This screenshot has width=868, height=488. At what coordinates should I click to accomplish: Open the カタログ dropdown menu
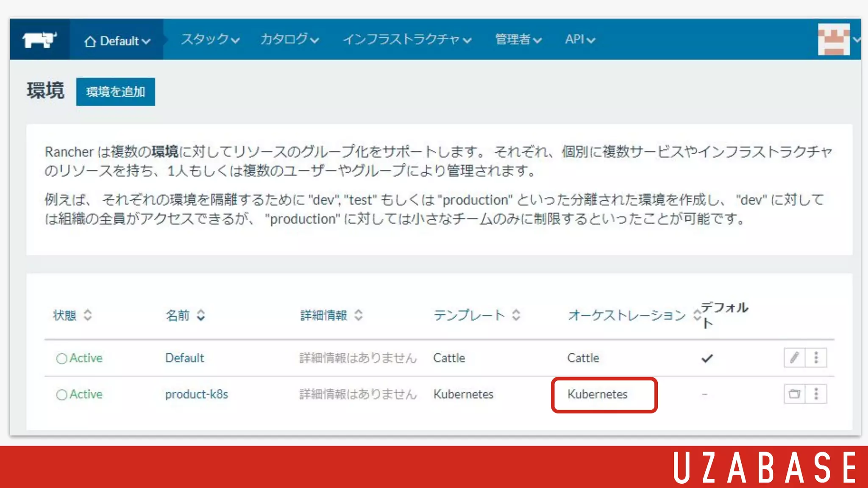[289, 40]
